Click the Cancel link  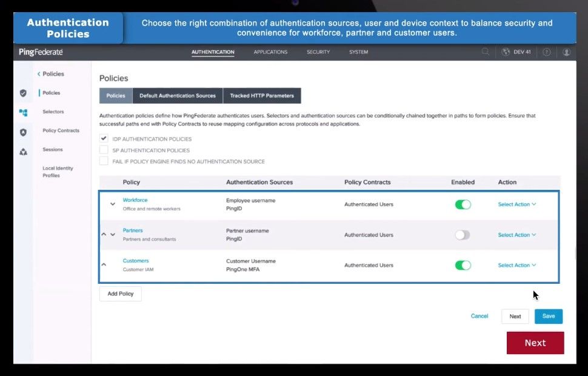[479, 316]
